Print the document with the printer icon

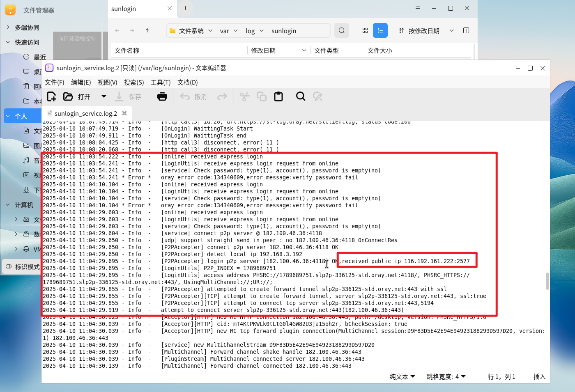point(162,96)
